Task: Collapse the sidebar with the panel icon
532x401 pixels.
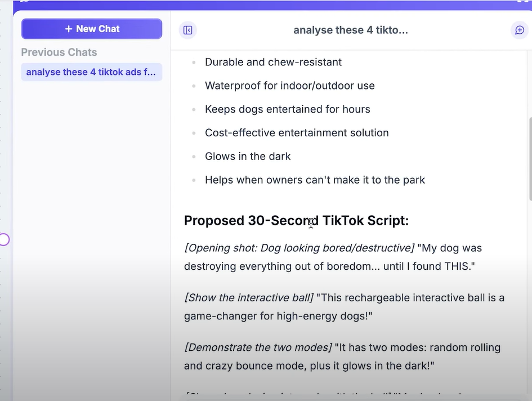Action: coord(188,30)
